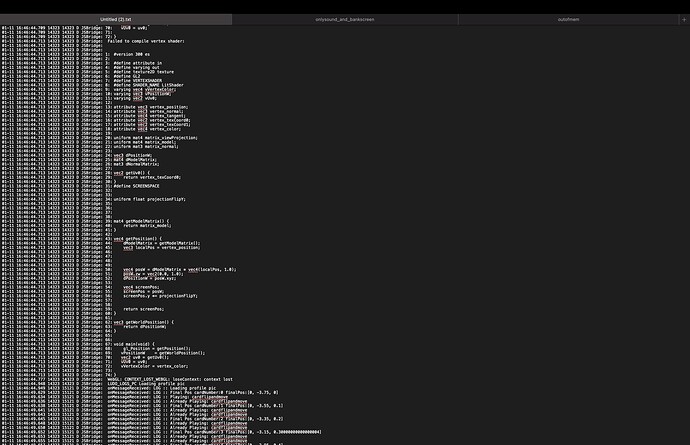Image resolution: width=690 pixels, height=445 pixels.
Task: Click the 'attribute vec4 vertex_tangent;' line
Action: coord(150,116)
